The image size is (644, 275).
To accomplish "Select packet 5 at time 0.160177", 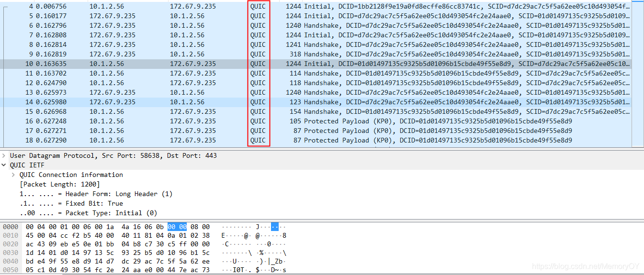I will pos(316,16).
